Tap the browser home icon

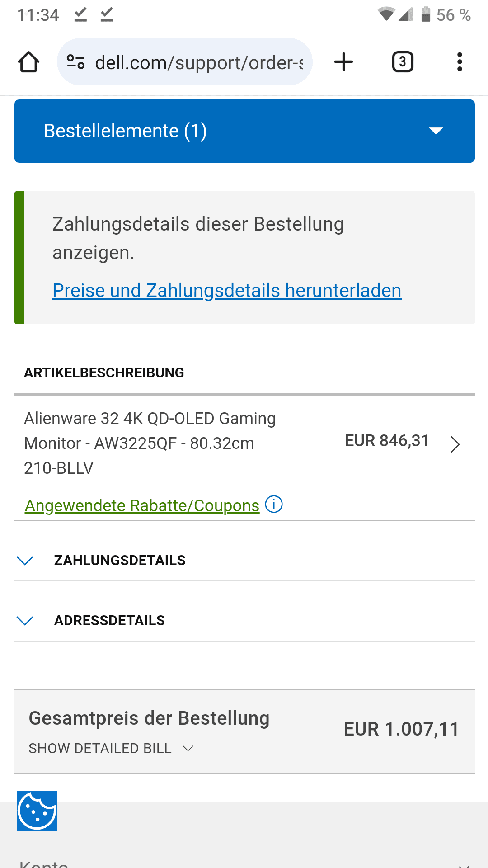(x=28, y=62)
